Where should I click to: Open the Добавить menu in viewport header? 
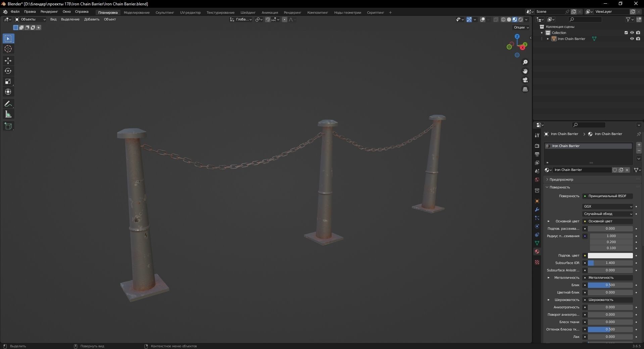point(92,19)
